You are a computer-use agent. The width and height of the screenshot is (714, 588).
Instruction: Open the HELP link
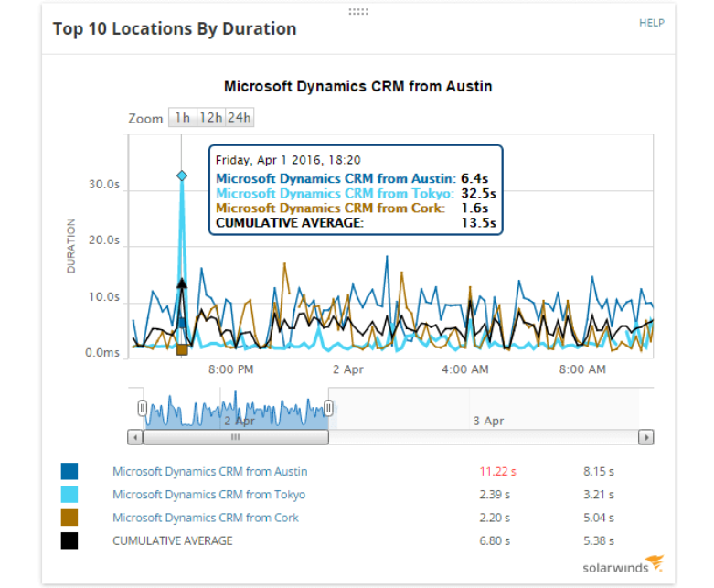[652, 23]
